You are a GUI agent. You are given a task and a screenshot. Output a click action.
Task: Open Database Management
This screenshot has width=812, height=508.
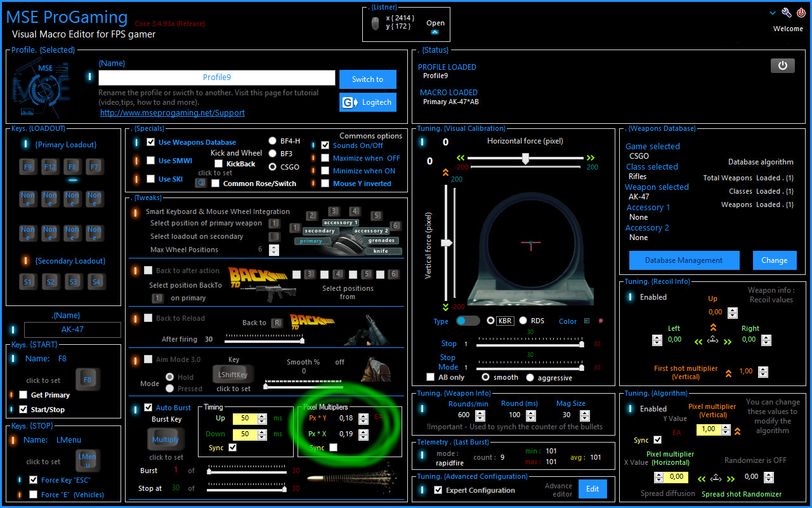click(x=684, y=260)
